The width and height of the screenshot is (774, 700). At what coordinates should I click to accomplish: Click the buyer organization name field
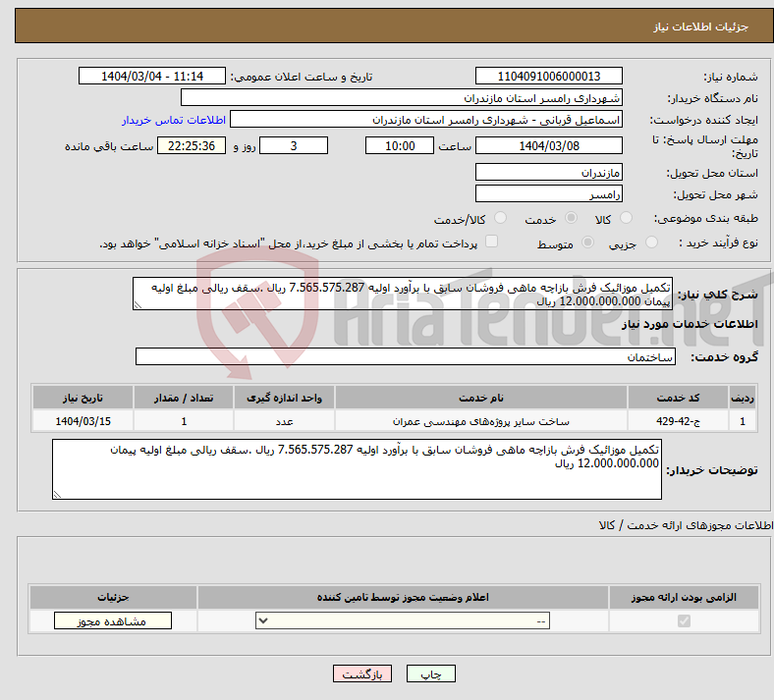[402, 97]
